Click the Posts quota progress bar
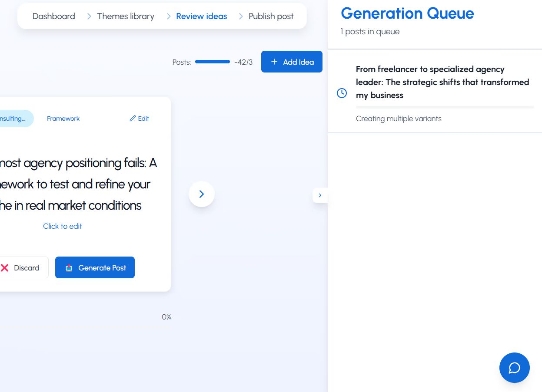 click(213, 62)
